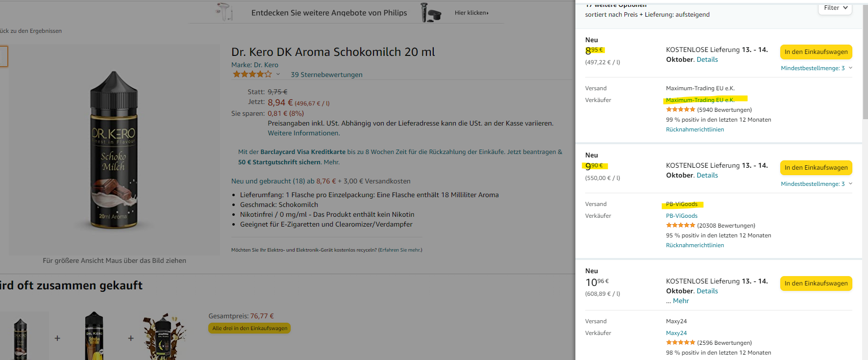
Task: Open 'Marke: Dr. Kero' brand link
Action: tap(254, 65)
